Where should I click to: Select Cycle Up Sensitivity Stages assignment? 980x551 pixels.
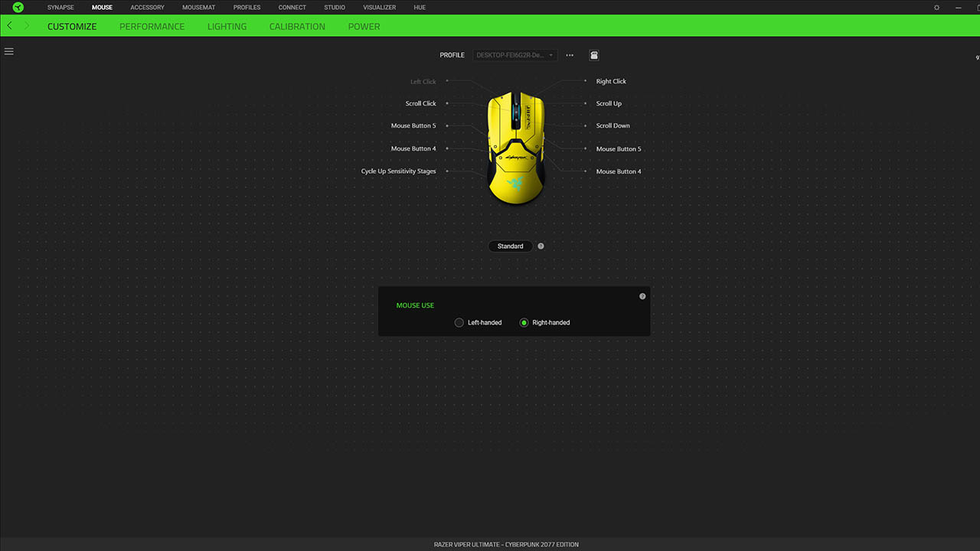[399, 171]
